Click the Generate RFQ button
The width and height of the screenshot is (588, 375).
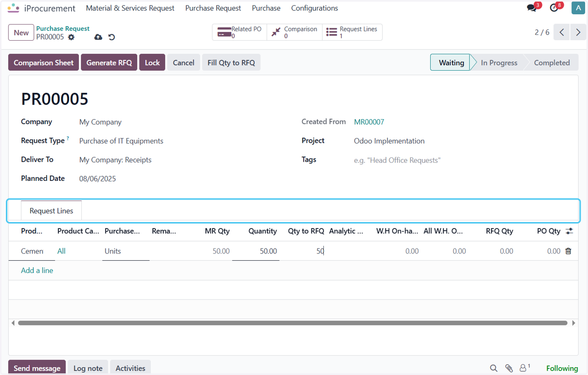pos(109,63)
